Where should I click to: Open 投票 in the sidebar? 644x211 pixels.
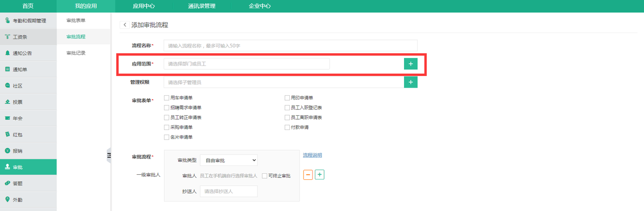click(28, 102)
